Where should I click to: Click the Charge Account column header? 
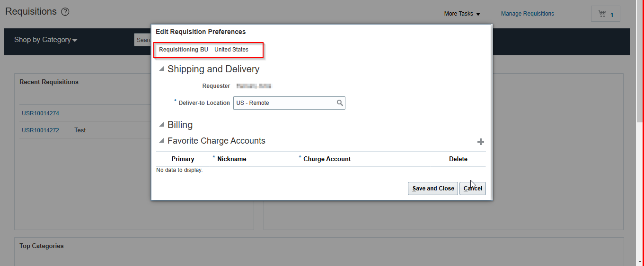327,159
